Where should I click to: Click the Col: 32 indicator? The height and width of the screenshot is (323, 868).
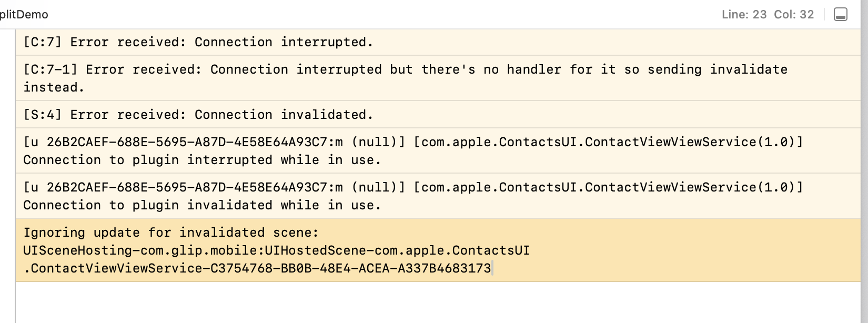pyautogui.click(x=794, y=15)
